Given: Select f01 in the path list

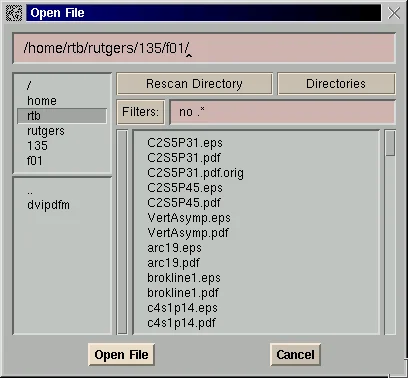Looking at the screenshot, I should coord(62,161).
